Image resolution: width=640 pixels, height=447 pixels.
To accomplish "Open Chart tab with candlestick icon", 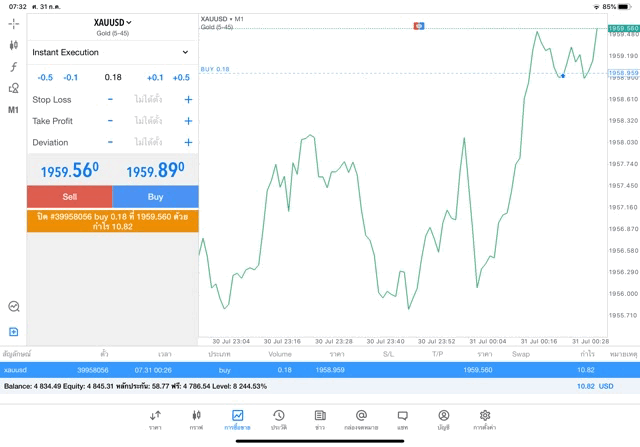I will tap(196, 420).
